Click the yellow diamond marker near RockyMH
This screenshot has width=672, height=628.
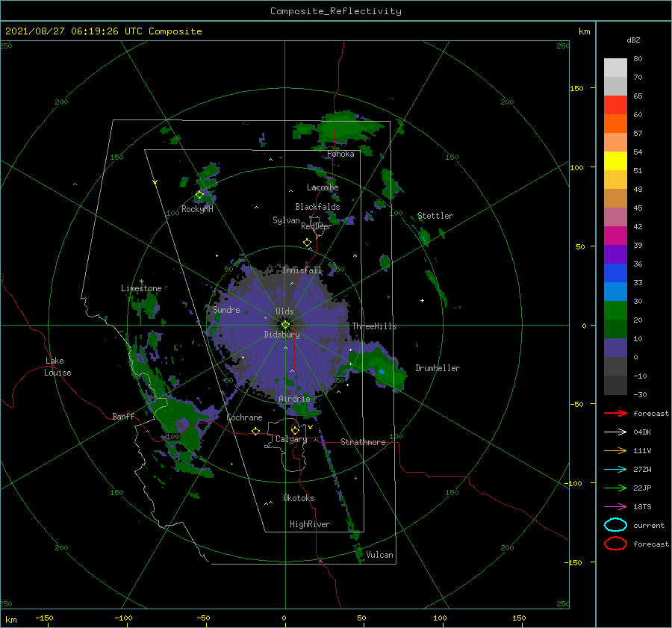[199, 195]
